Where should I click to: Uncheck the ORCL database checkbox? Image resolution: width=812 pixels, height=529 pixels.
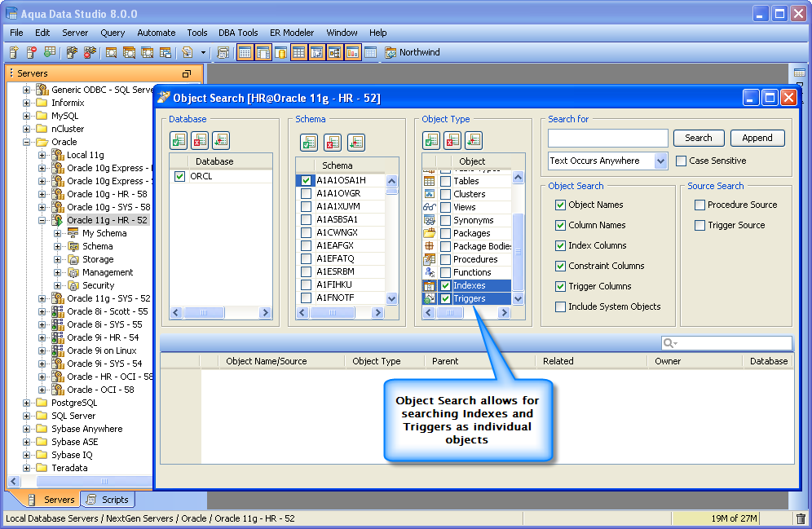point(179,177)
